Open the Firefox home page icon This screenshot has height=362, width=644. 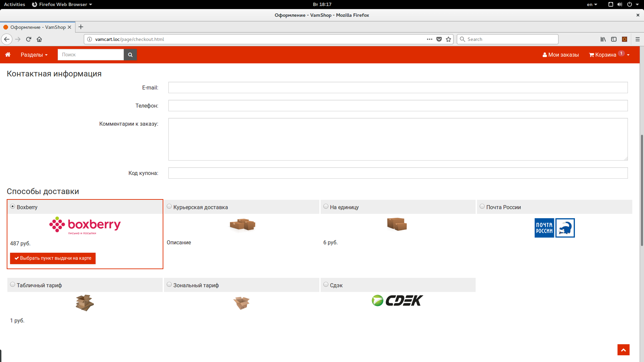coord(39,39)
